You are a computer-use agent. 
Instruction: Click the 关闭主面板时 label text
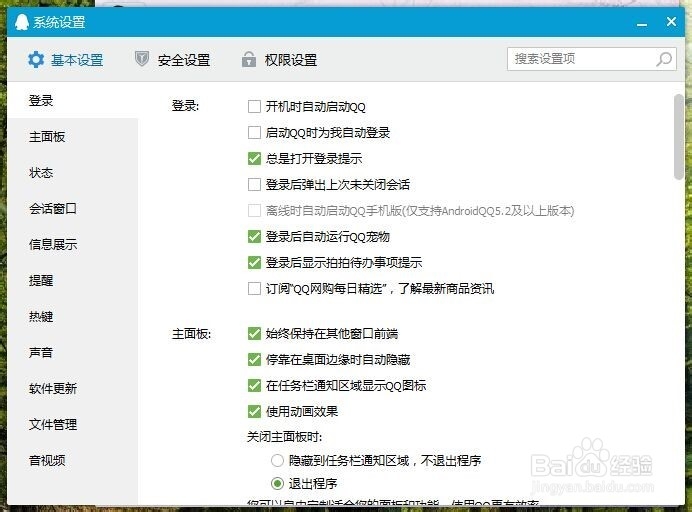(285, 437)
